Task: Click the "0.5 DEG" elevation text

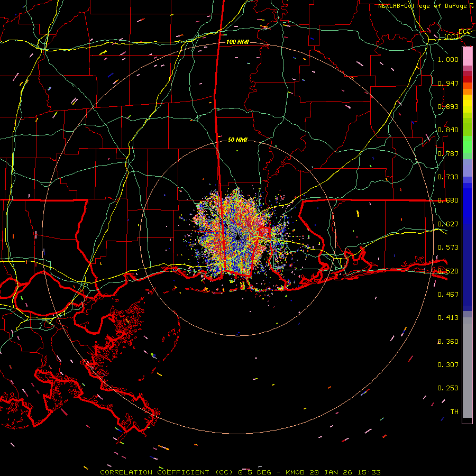Action: click(254, 472)
